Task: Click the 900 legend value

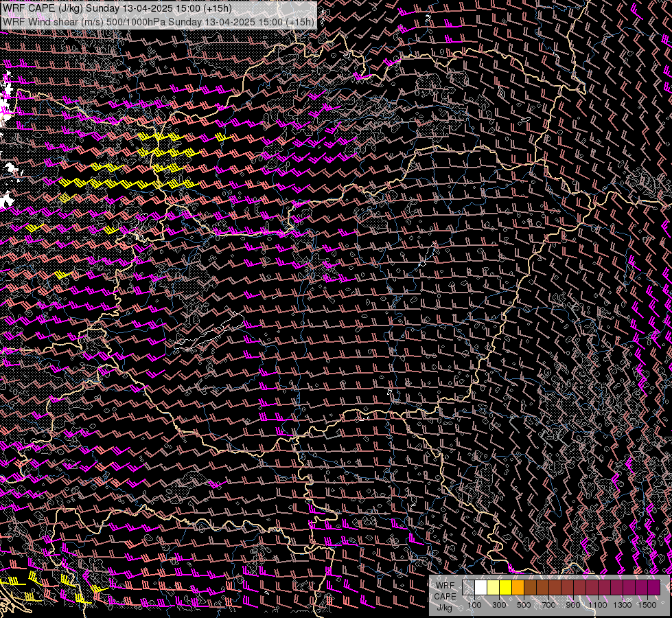Action: [x=573, y=605]
